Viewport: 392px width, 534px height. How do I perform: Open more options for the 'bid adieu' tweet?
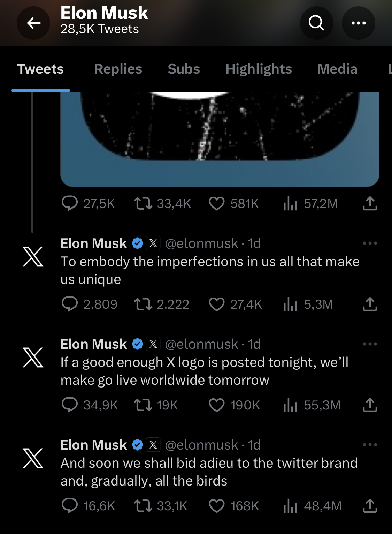click(370, 445)
